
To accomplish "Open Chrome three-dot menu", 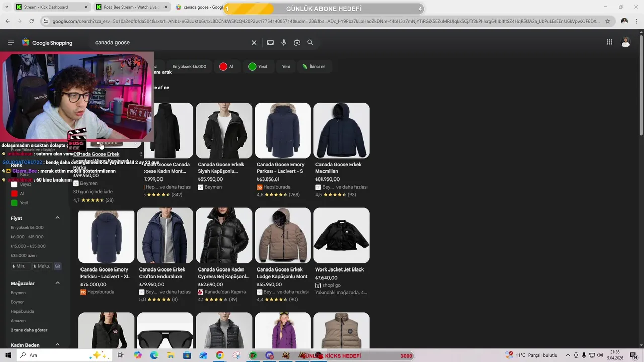I will (x=637, y=21).
